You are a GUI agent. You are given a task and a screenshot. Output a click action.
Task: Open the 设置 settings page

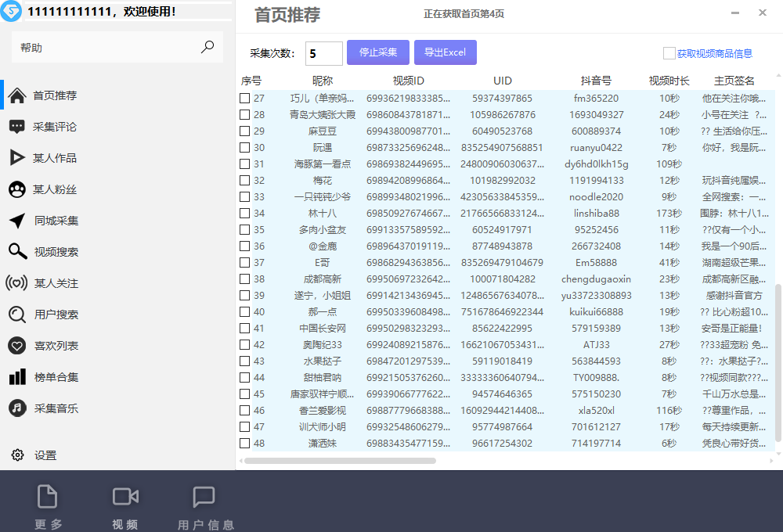(x=17, y=455)
